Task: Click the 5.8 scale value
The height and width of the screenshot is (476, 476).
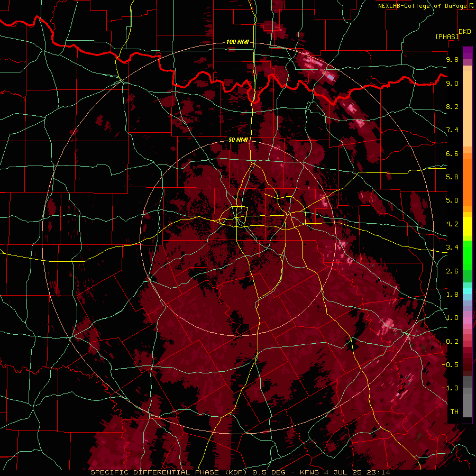Action: pos(452,177)
